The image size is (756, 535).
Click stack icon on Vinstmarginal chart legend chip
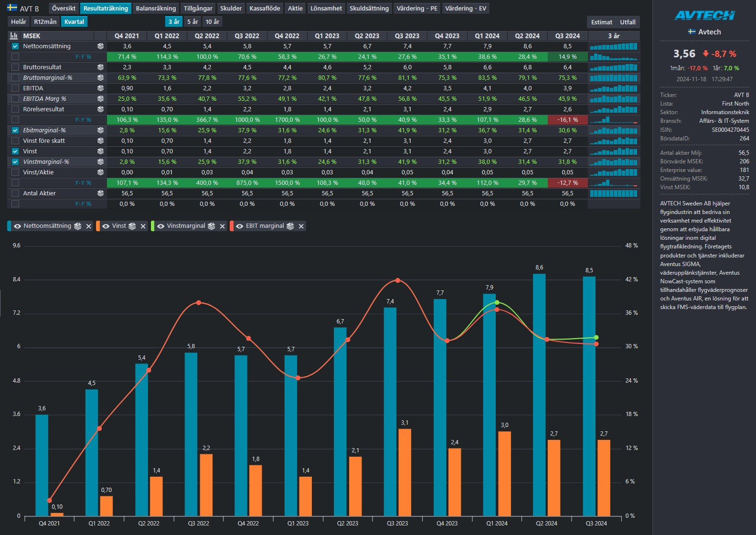212,226
